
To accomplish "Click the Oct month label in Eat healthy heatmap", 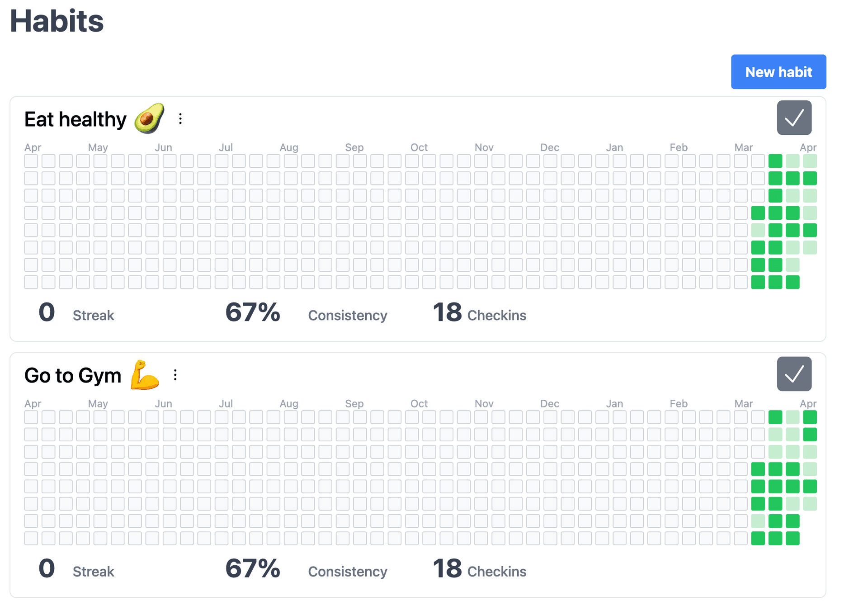I will [x=419, y=147].
